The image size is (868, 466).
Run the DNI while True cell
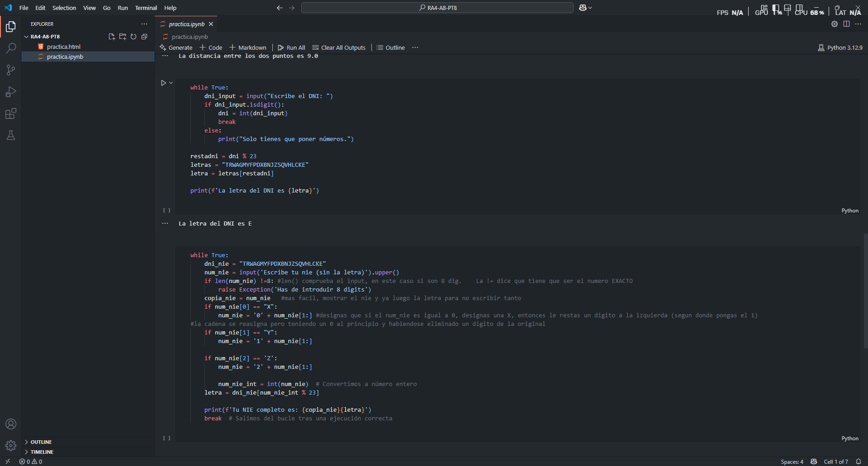tap(163, 83)
